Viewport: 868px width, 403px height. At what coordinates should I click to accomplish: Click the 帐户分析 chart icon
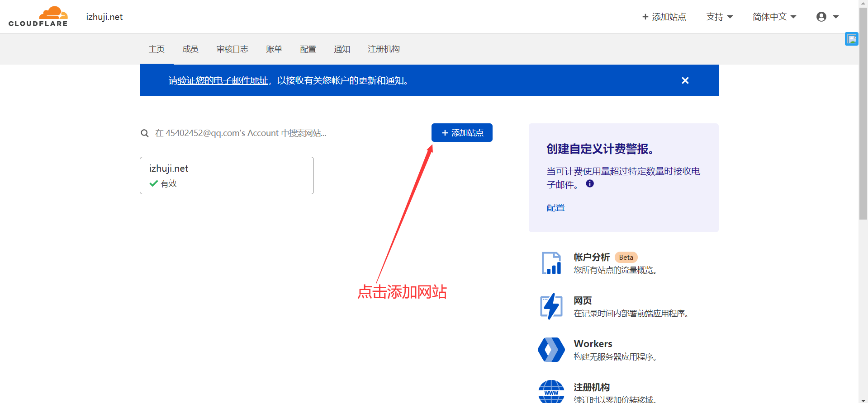[551, 263]
